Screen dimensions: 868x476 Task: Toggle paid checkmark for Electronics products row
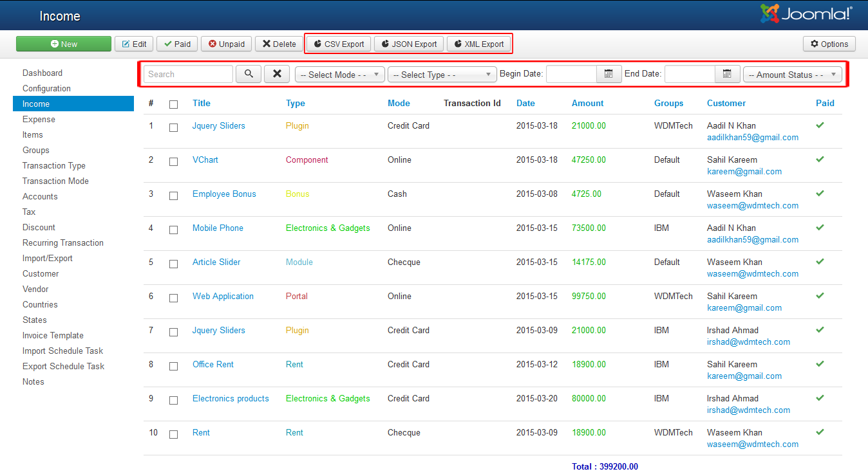click(820, 398)
